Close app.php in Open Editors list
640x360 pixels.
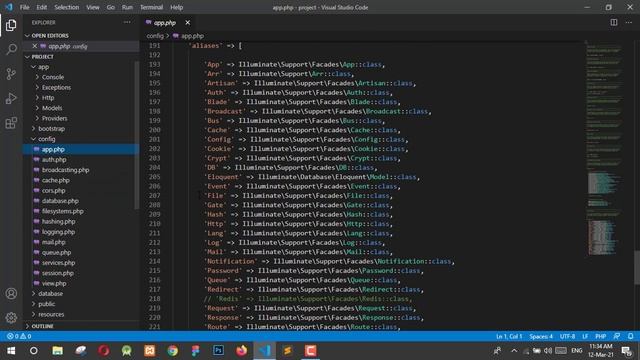pyautogui.click(x=35, y=46)
